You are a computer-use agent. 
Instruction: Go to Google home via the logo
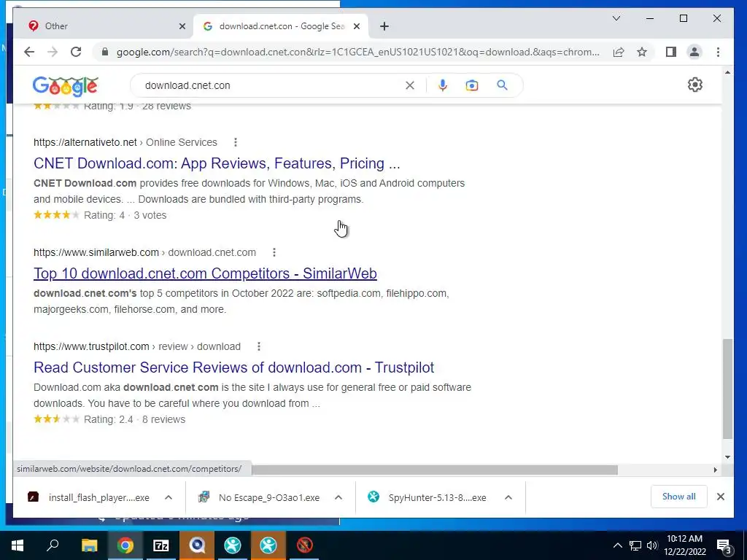(x=65, y=86)
